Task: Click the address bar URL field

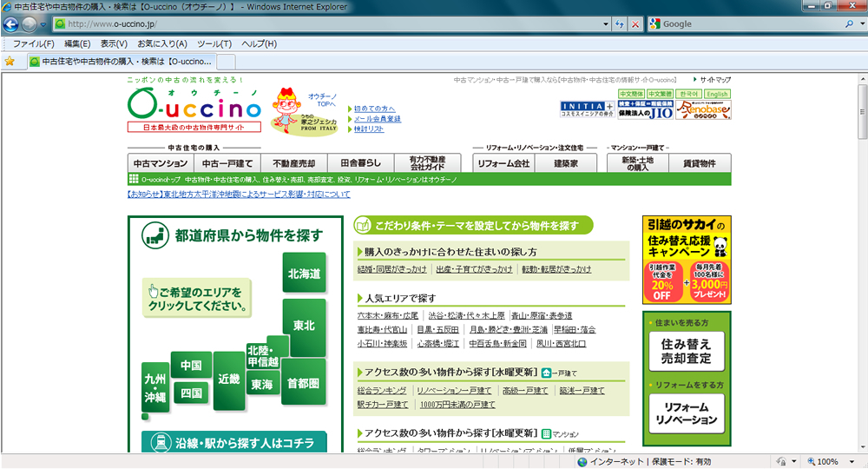Action: click(332, 24)
